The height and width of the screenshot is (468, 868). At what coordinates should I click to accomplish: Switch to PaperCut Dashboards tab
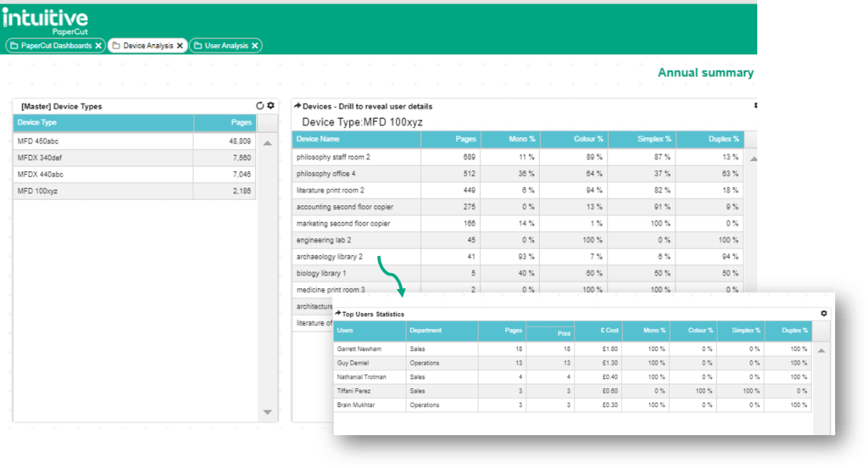point(56,46)
